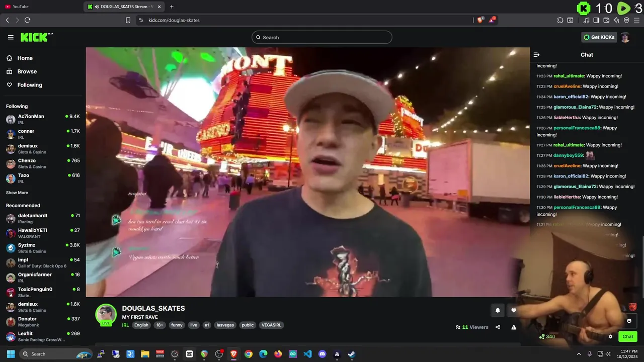Screen dimensions: 644x362
Task: Click the address bar URL
Action: (x=174, y=20)
